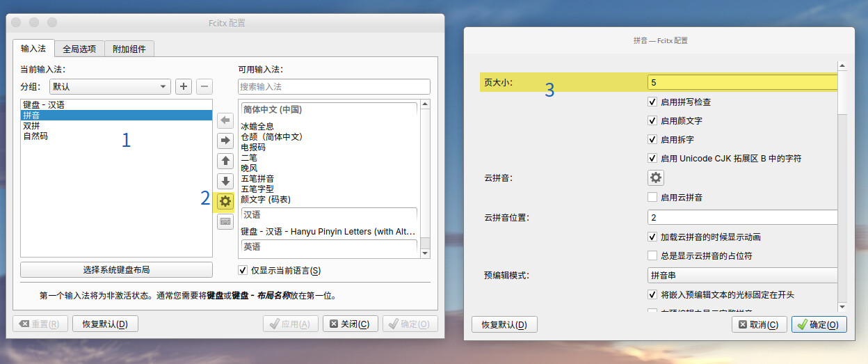Select 拼音 in current input methods
868x364 pixels.
click(x=116, y=116)
